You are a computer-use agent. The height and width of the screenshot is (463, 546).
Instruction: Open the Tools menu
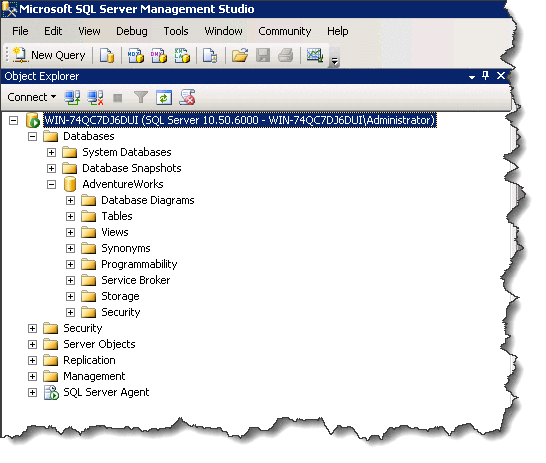(176, 31)
